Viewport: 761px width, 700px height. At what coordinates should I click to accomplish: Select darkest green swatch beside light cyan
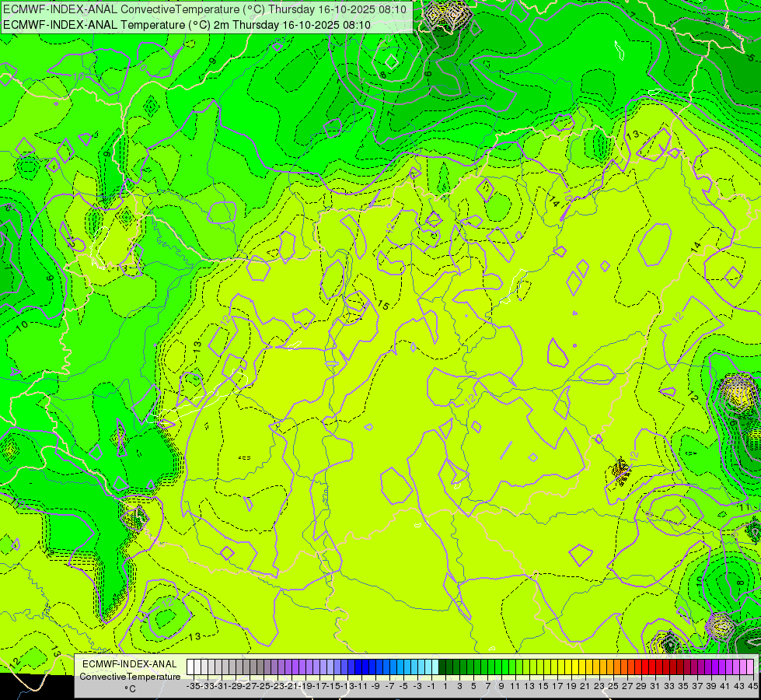[442, 667]
